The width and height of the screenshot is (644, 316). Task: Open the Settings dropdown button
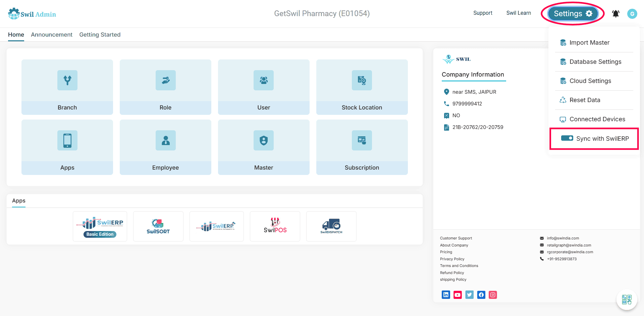point(573,13)
